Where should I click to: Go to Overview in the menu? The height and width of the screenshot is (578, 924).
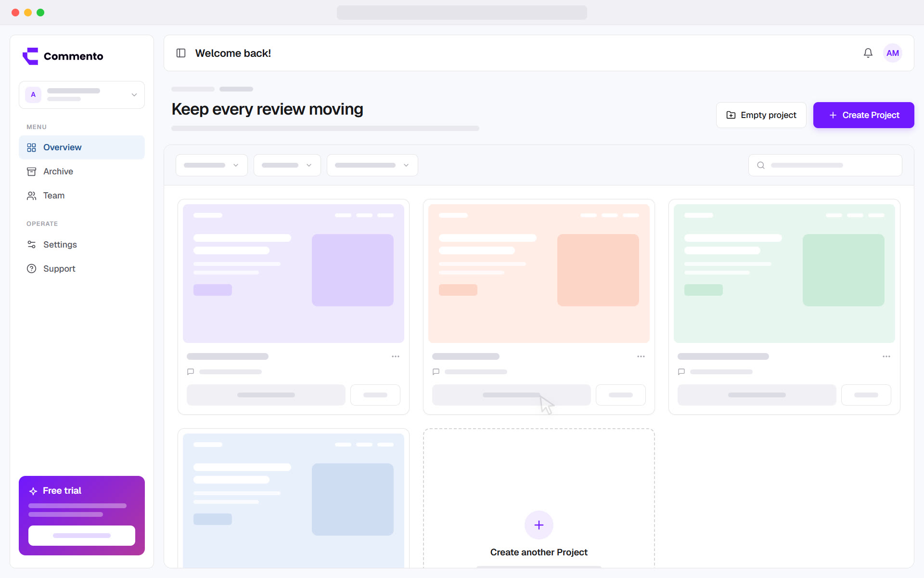[82, 147]
